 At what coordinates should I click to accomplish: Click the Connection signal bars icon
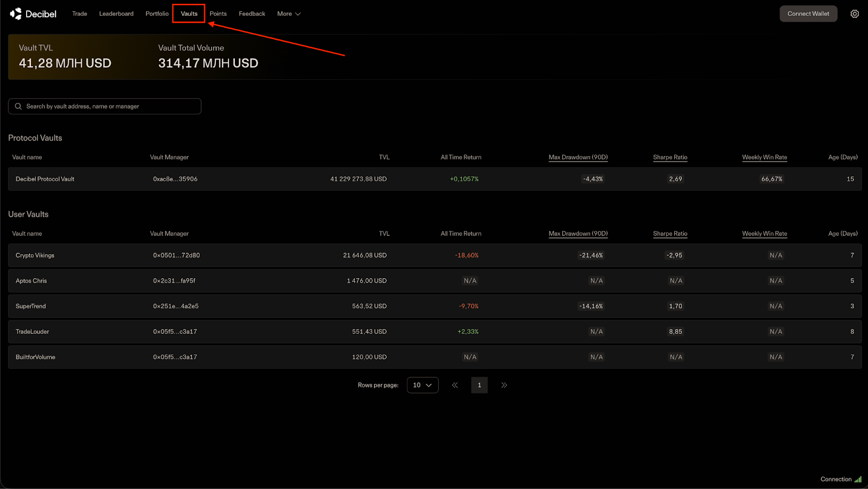coord(858,479)
